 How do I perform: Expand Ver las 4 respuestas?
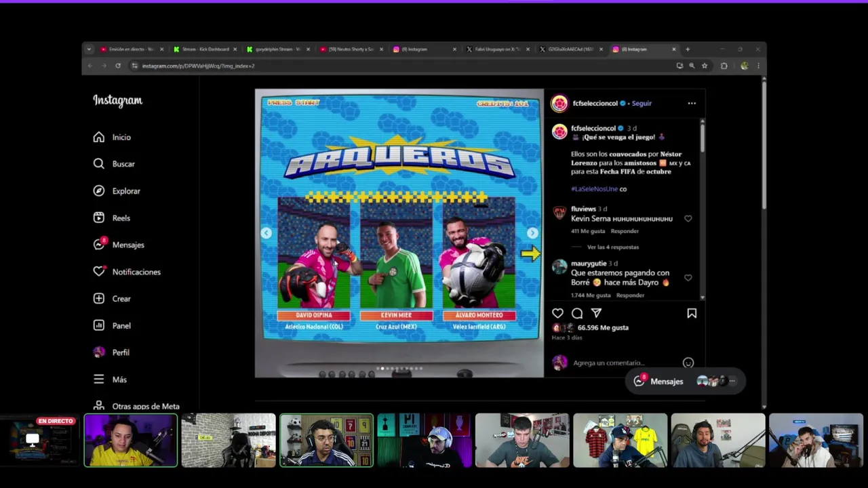pyautogui.click(x=613, y=247)
